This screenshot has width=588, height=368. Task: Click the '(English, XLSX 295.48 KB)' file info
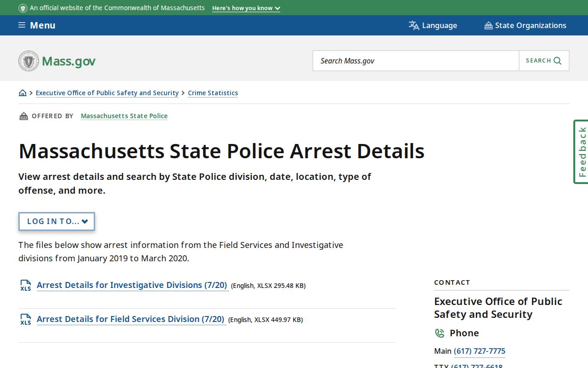click(268, 286)
